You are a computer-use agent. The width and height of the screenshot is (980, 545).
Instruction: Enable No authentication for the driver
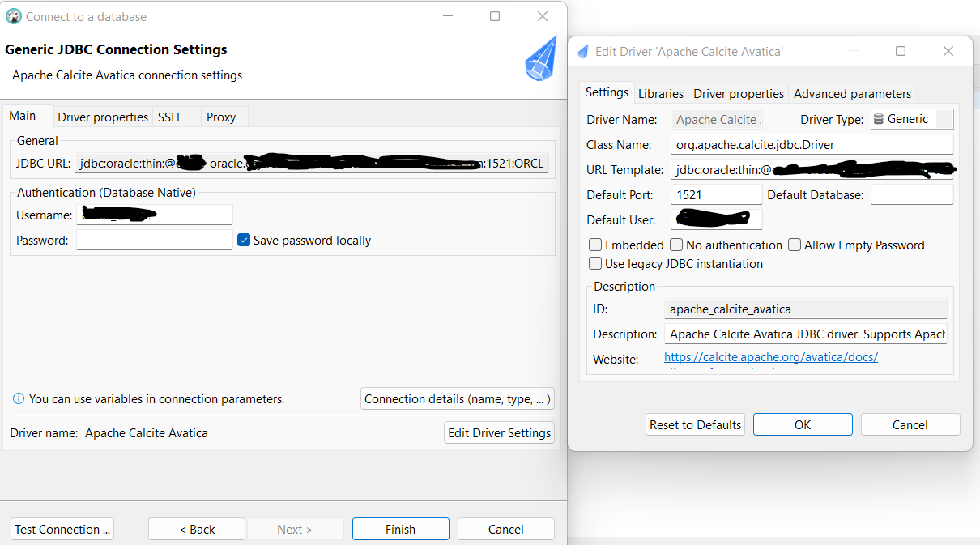click(x=676, y=245)
